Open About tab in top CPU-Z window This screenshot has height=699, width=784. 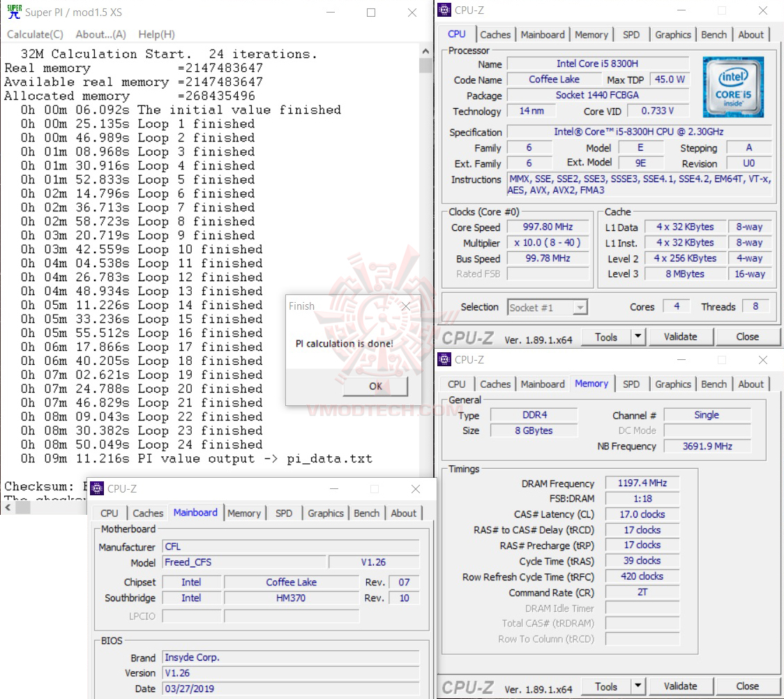[x=751, y=34]
